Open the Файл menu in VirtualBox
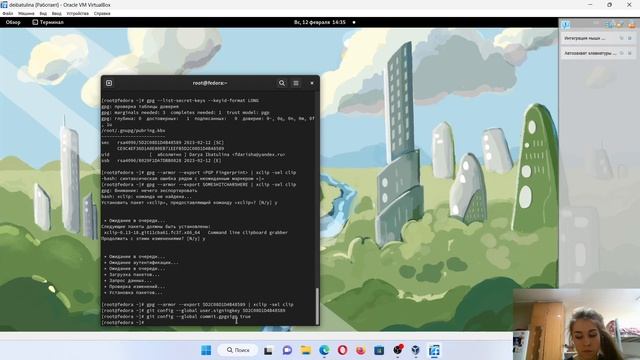 7,13
